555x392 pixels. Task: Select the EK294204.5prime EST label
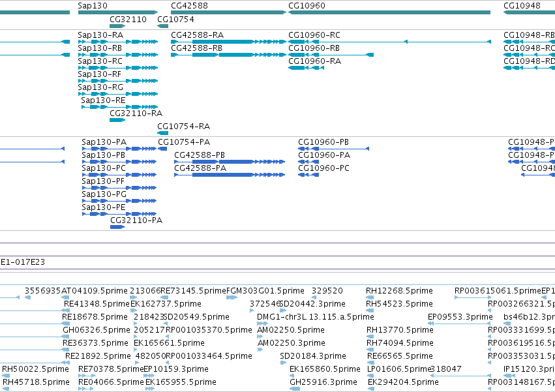(x=403, y=382)
